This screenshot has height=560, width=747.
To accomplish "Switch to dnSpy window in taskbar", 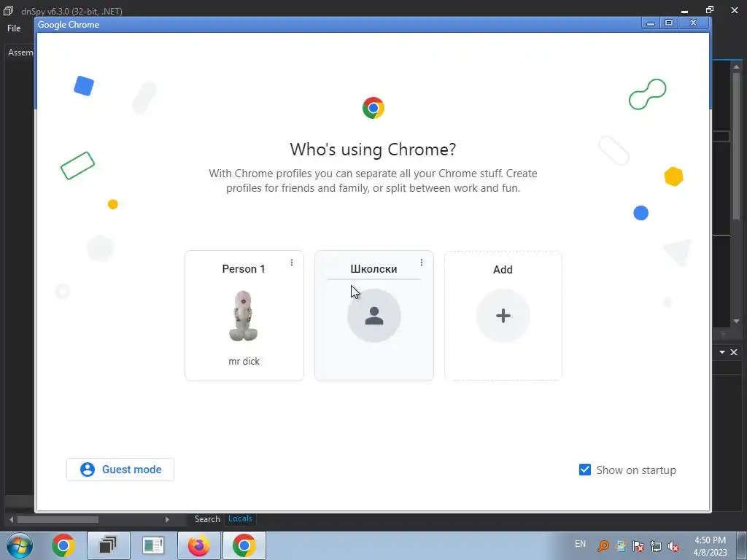I will pyautogui.click(x=108, y=545).
